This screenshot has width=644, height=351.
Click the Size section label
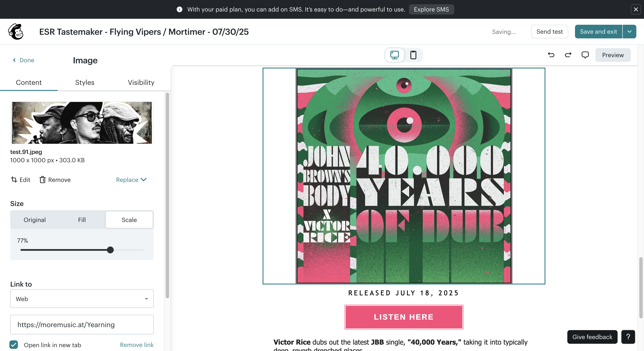coord(17,203)
